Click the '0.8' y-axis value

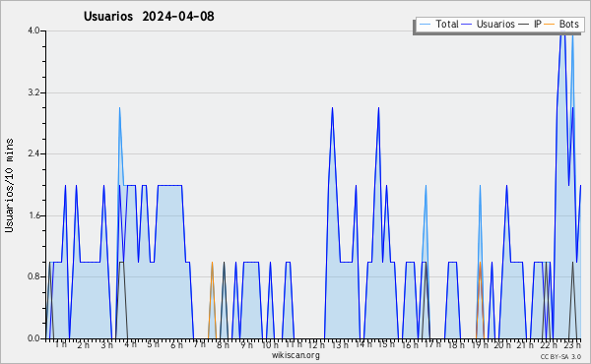(33, 277)
